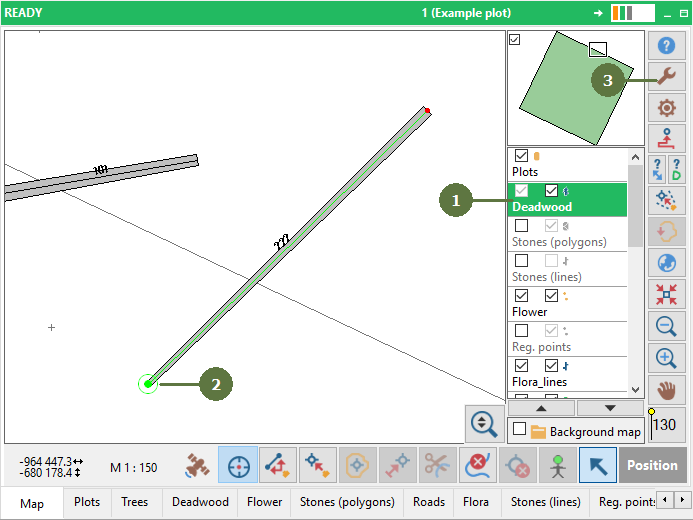Click the zoom in magnifier
The width and height of the screenshot is (693, 520).
point(667,358)
